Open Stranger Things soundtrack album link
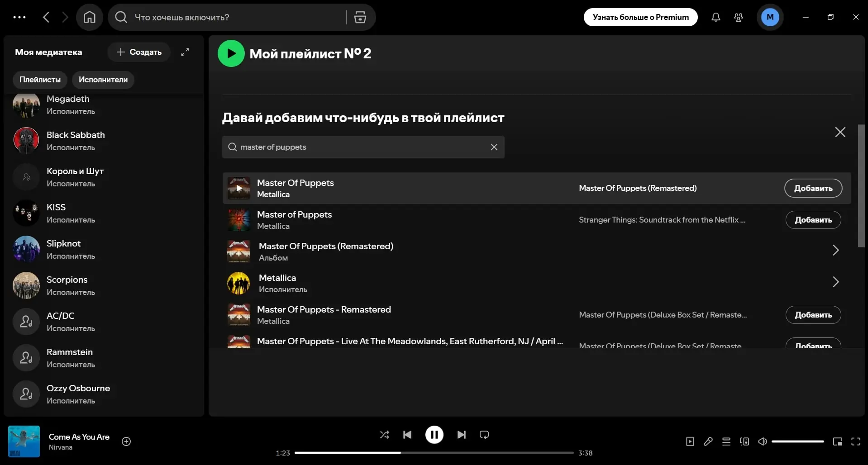The width and height of the screenshot is (868, 465). [x=662, y=220]
